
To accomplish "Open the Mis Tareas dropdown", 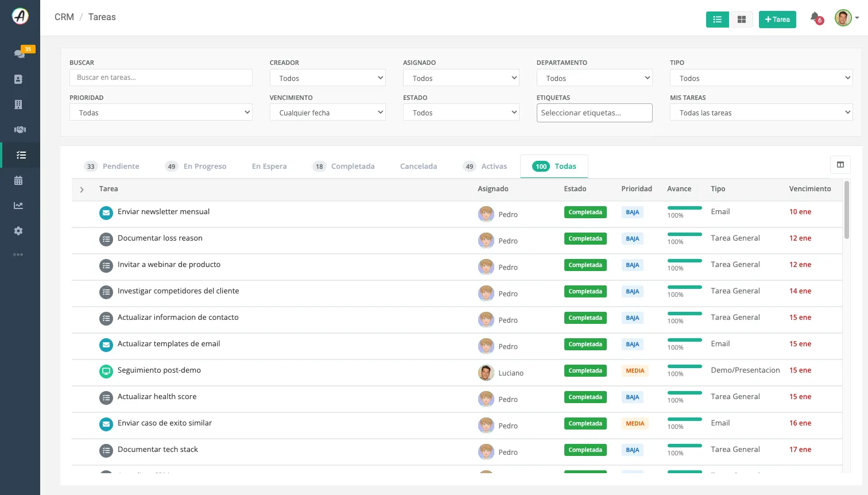I will click(x=761, y=113).
